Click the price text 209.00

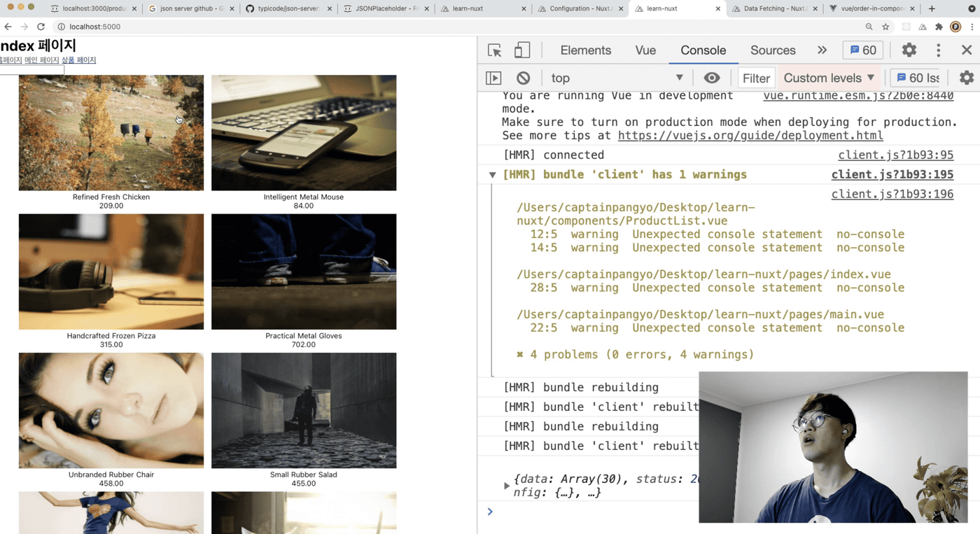tap(111, 206)
